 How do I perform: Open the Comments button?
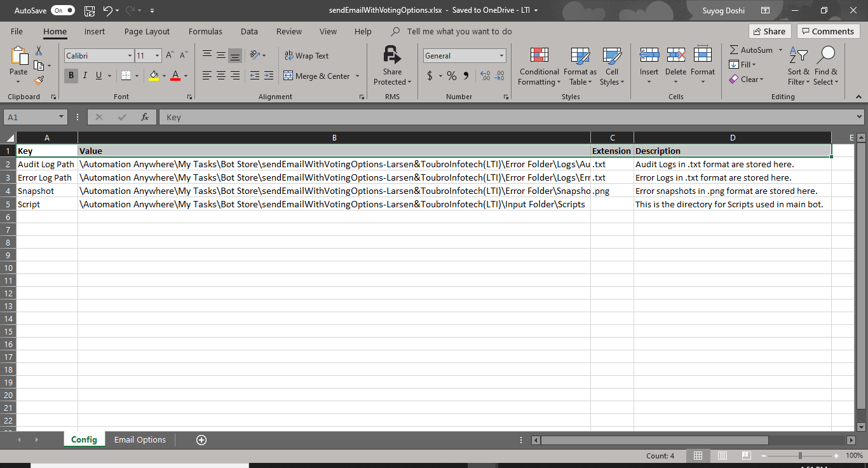coord(829,31)
